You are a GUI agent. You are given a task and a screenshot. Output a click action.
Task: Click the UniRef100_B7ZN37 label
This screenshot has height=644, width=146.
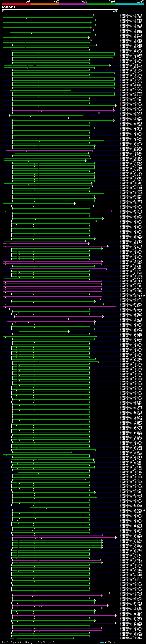tap(131, 53)
